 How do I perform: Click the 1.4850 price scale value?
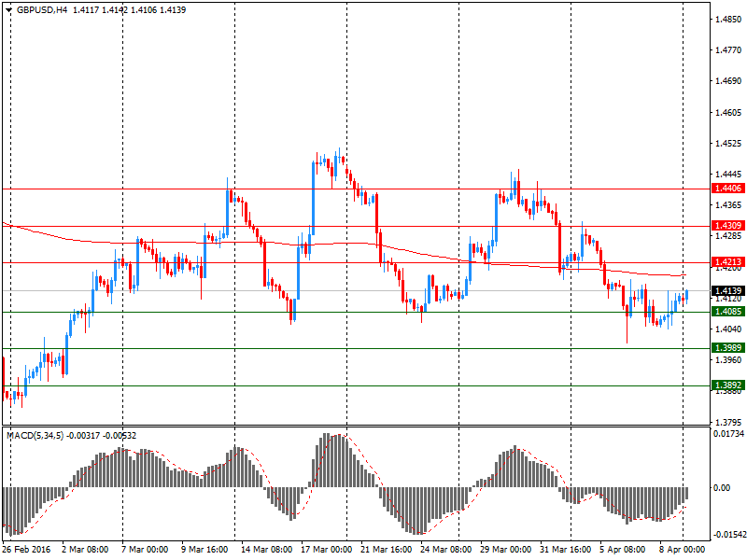(728, 19)
